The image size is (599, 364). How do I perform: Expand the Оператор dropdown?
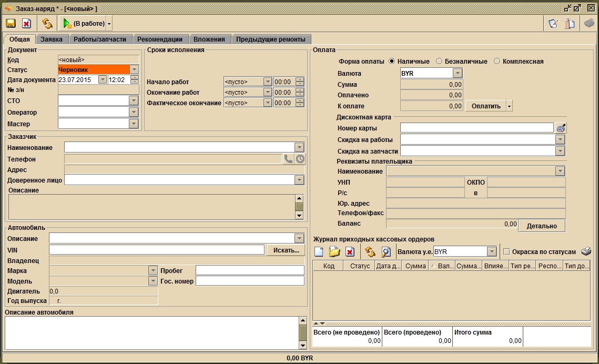pyautogui.click(x=134, y=112)
